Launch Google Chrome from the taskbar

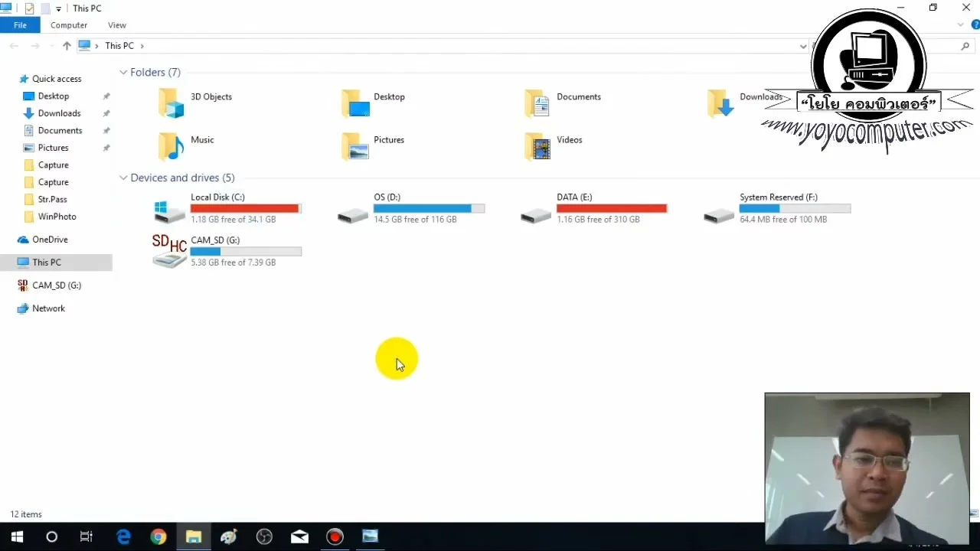point(158,536)
